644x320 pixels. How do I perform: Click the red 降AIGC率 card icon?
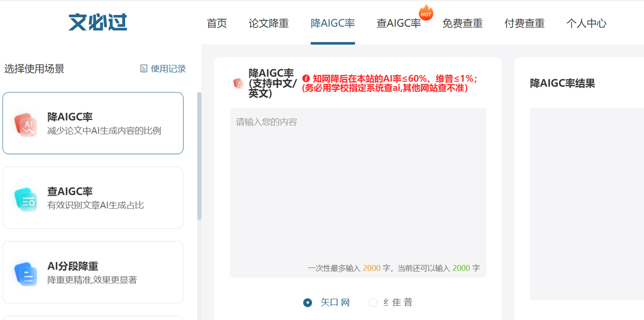point(26,125)
